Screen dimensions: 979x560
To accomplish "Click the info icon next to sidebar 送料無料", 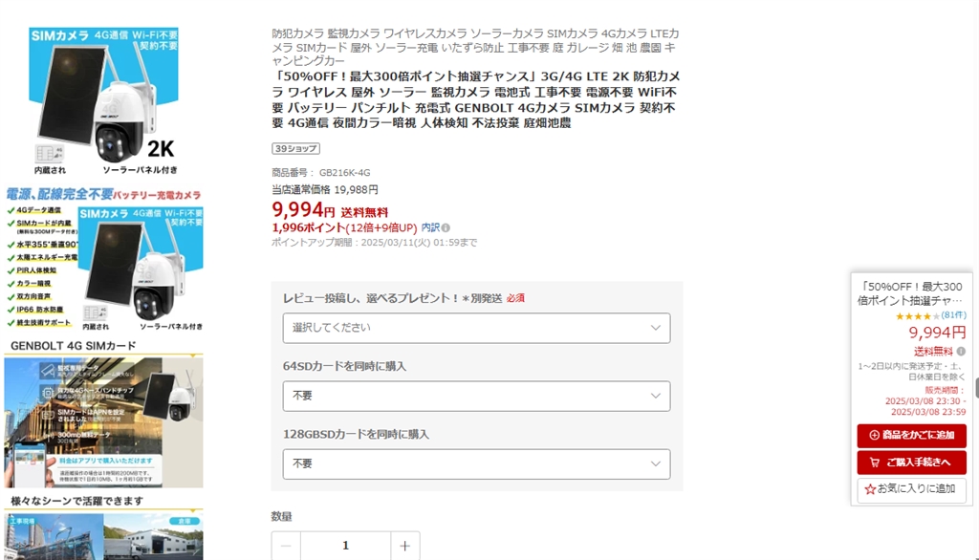I will (961, 352).
